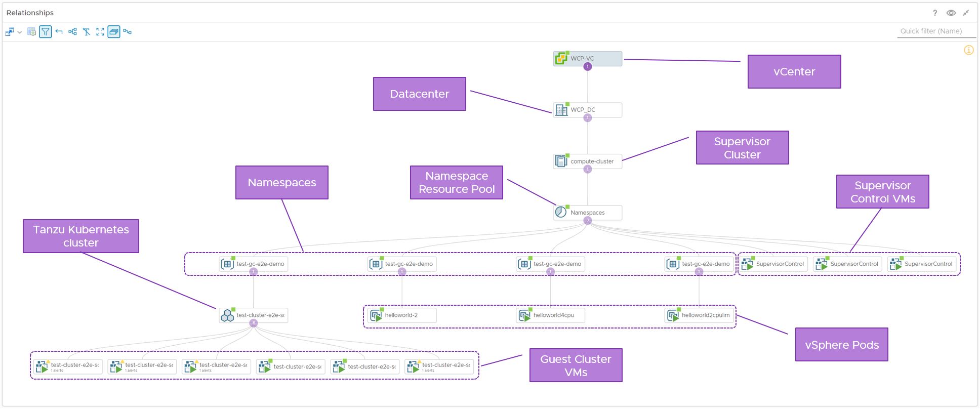Toggle the eye visibility icon
This screenshot has width=980, height=410.
click(951, 13)
